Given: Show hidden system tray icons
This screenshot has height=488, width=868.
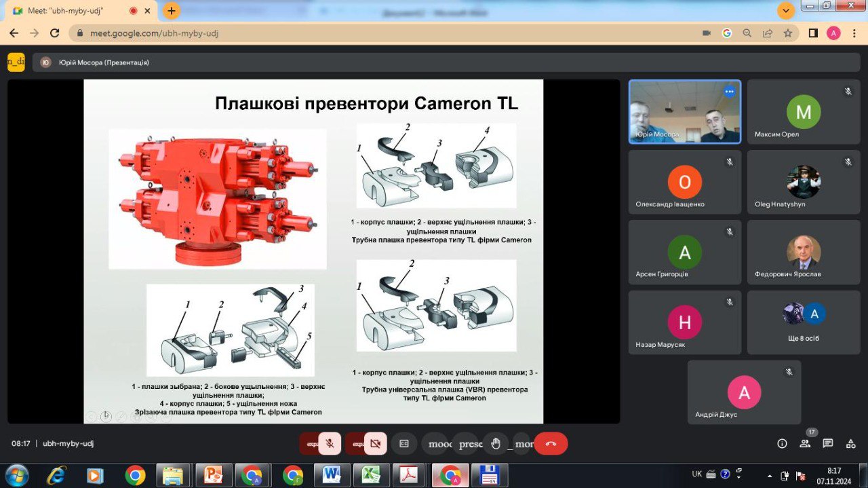Looking at the screenshot, I should [769, 475].
